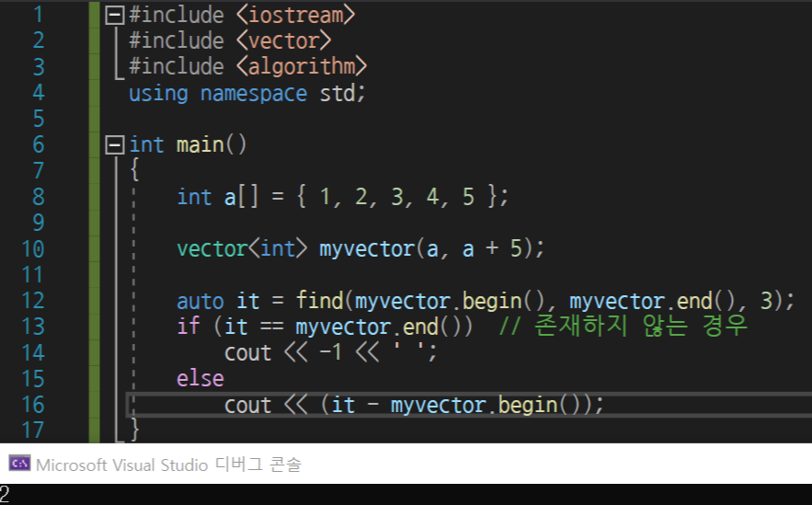This screenshot has width=812, height=505.
Task: Click the console title 'Microsoft Visual Studio 디버그 콘솔'
Action: pyautogui.click(x=168, y=465)
